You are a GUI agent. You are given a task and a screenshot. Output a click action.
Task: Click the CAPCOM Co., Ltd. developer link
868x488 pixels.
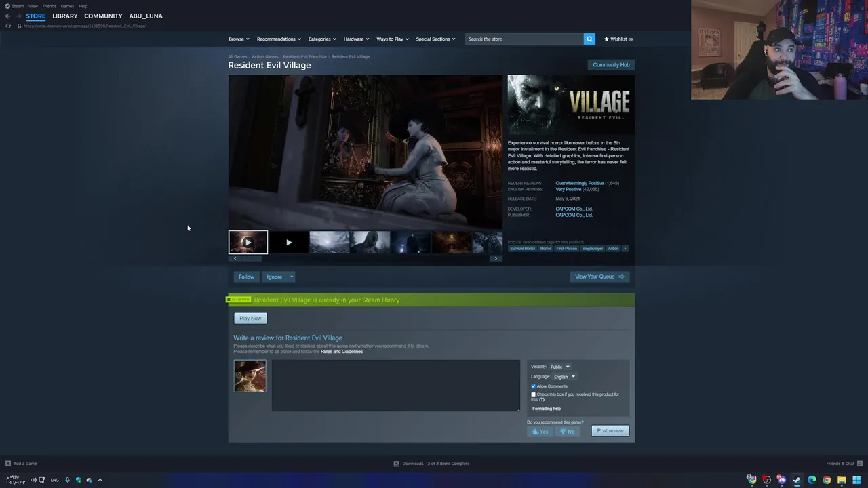574,209
